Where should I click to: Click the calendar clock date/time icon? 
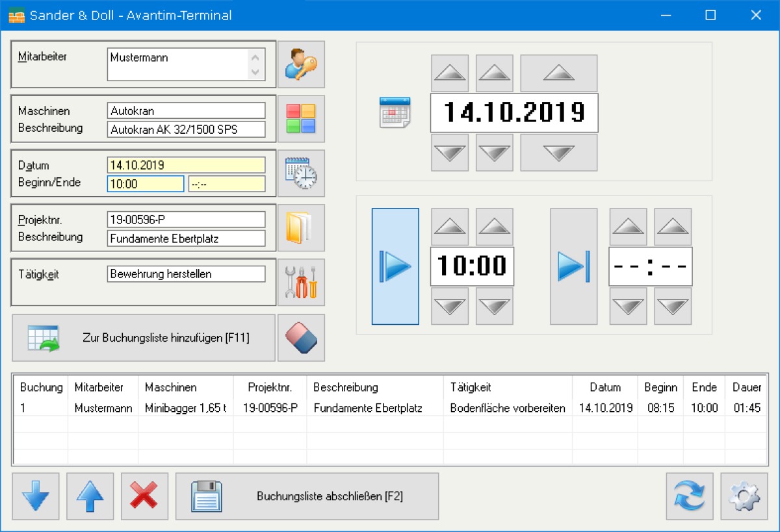[x=301, y=173]
